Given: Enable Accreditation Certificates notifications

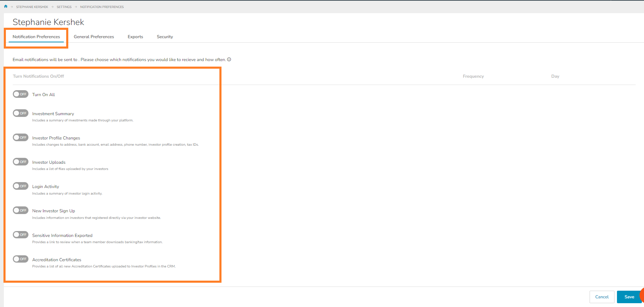Looking at the screenshot, I should click(x=20, y=259).
